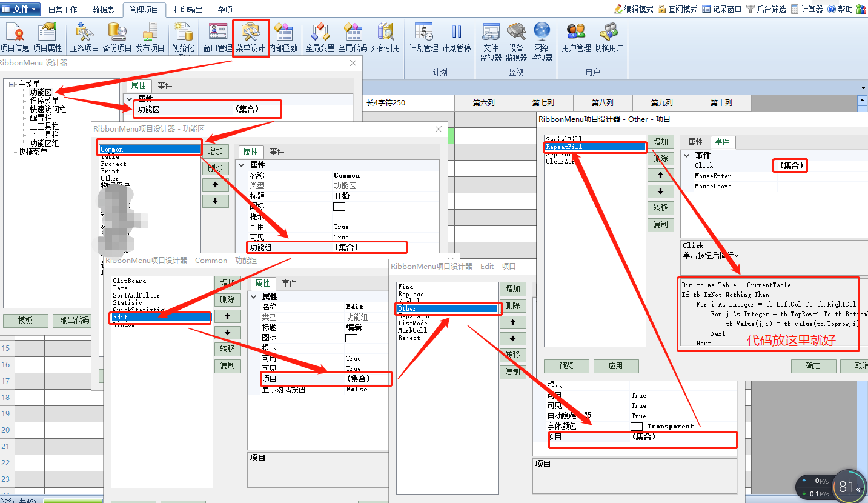Open 帮助 at top right
868x503 pixels.
(x=841, y=9)
